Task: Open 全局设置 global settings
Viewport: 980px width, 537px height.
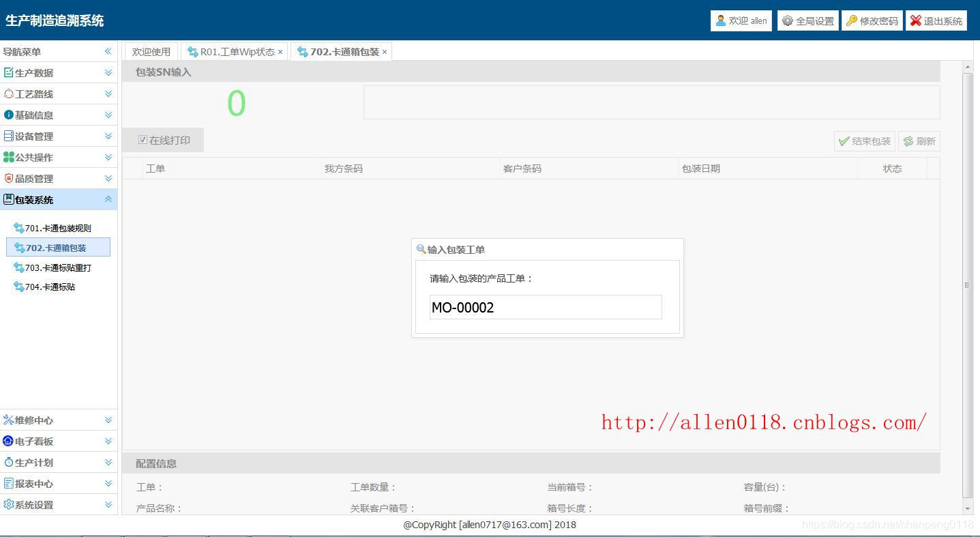Action: point(808,20)
